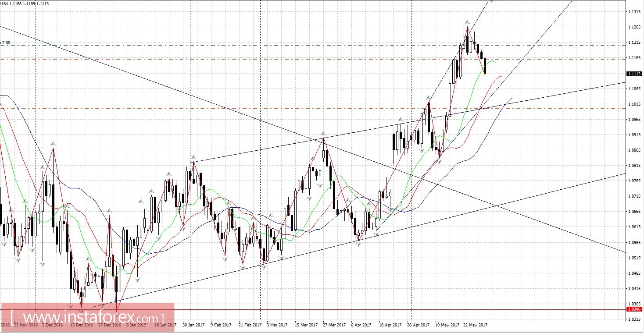Screen dimensions: 644x333
Task: Click the black 1.1113 current price tag on the scale
Action: click(633, 74)
